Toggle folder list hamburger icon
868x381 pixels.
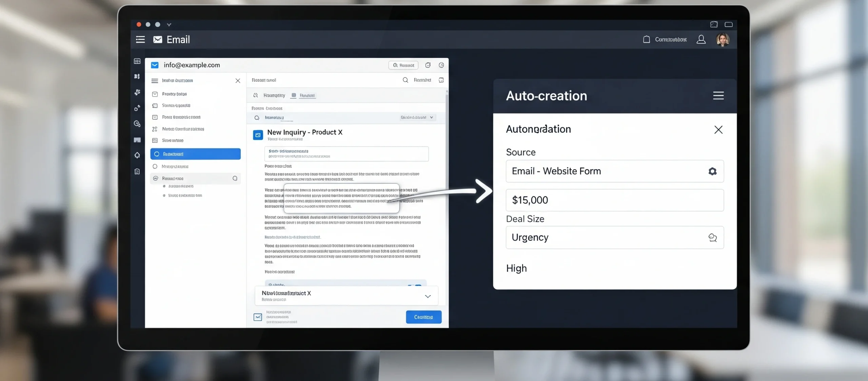155,81
